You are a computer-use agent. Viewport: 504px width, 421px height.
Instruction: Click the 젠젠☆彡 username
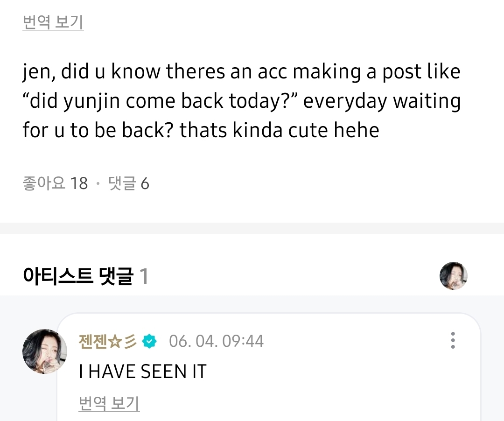(108, 341)
